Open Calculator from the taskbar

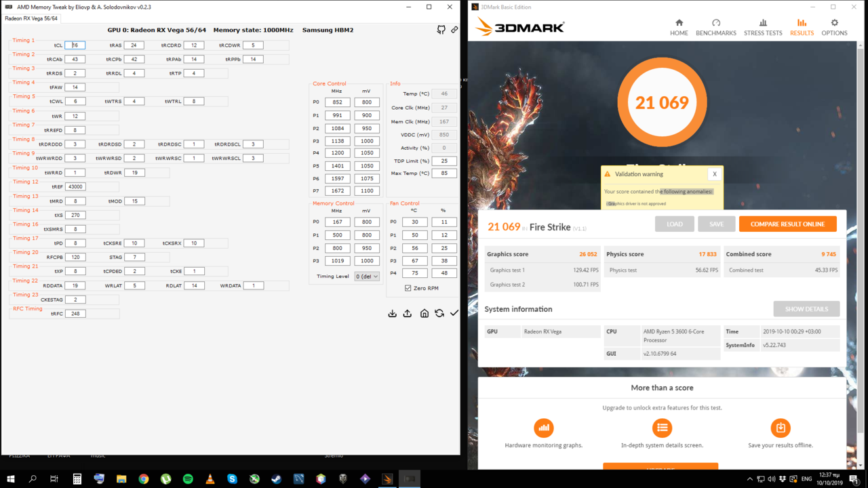(77, 479)
